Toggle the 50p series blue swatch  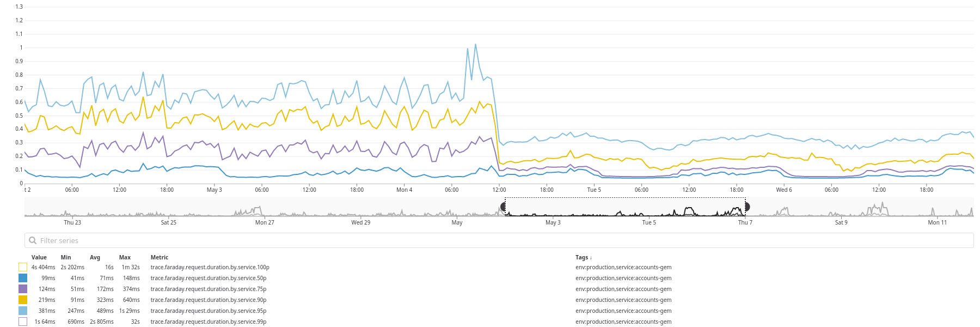tap(23, 278)
